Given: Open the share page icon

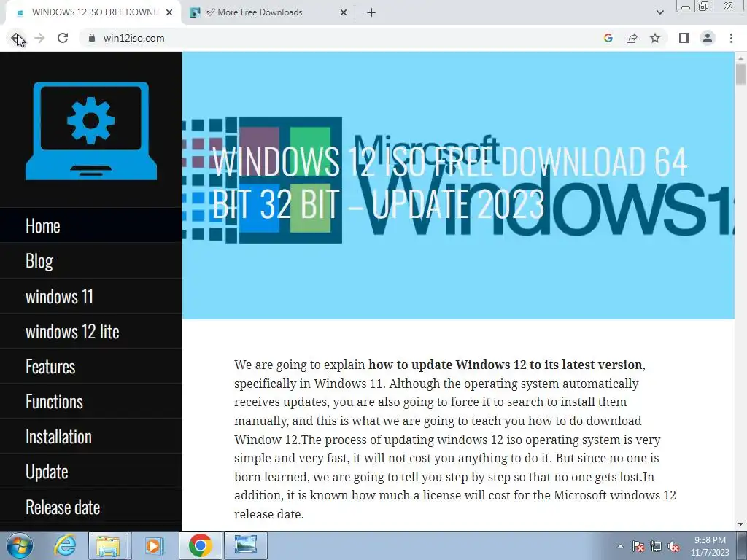Looking at the screenshot, I should (632, 38).
